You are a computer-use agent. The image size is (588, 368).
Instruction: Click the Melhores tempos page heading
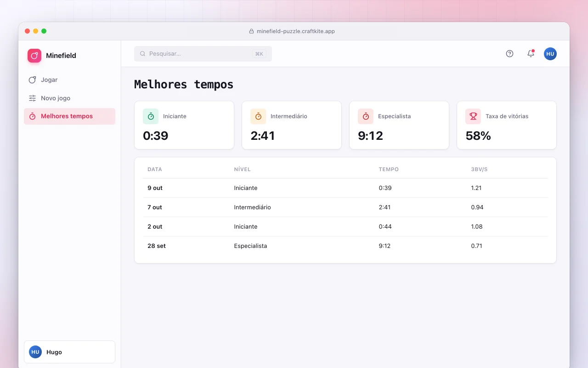point(184,85)
